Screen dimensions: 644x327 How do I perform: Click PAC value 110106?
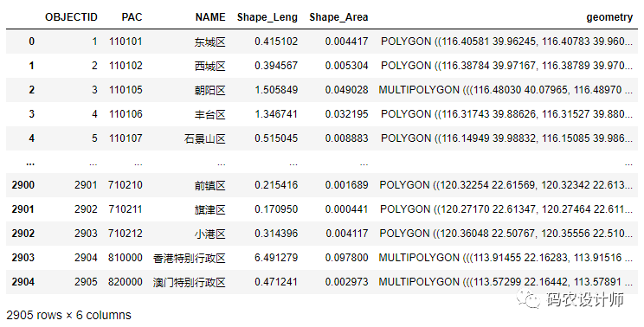point(126,114)
